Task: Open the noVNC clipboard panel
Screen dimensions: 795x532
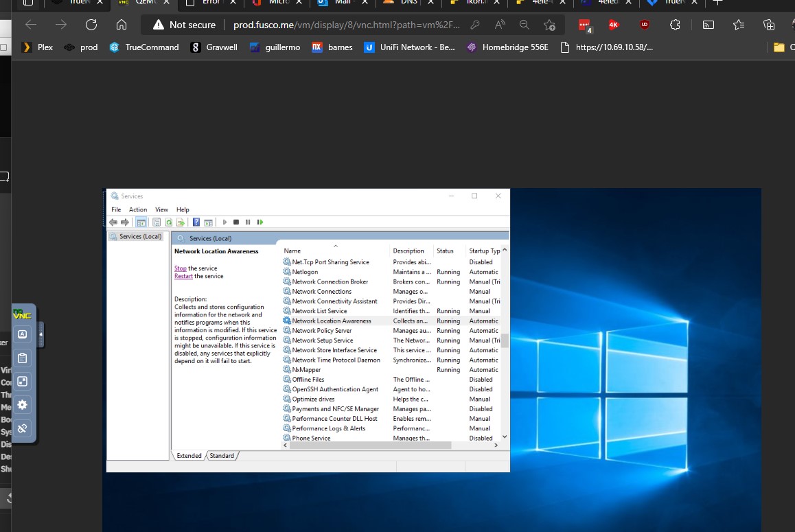Action: click(22, 358)
